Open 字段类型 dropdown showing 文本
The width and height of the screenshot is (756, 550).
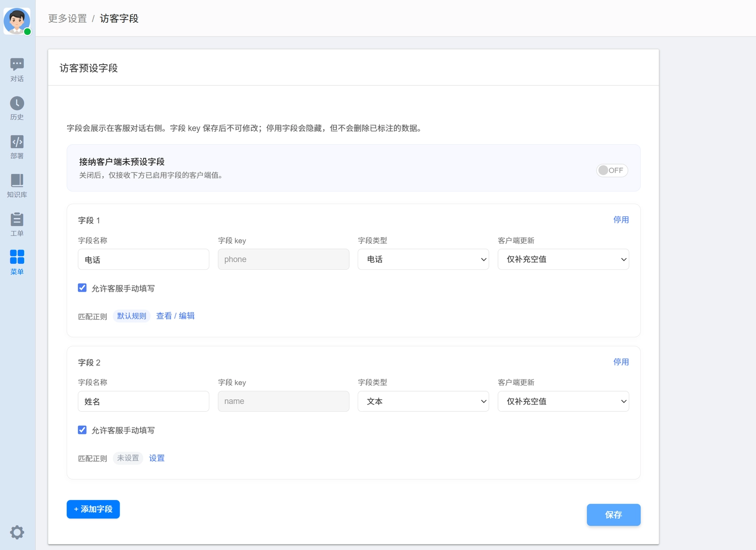pyautogui.click(x=423, y=401)
